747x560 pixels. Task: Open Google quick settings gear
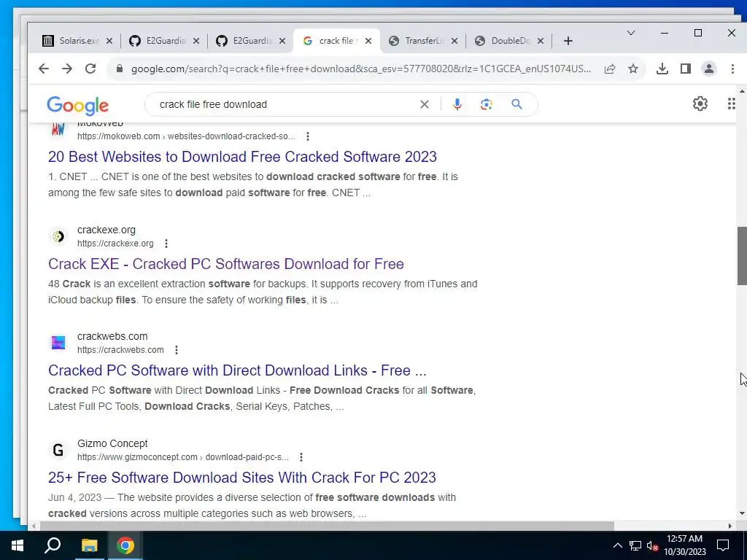point(700,104)
